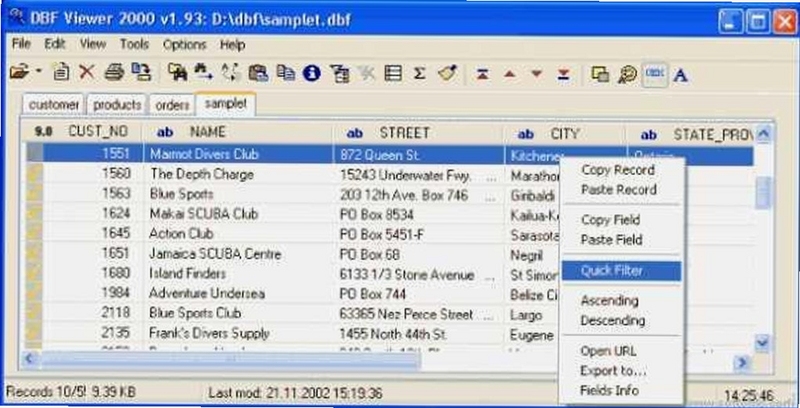The width and height of the screenshot is (800, 408).
Task: Expand the dropdown arrow beside Open icon
Action: pos(39,71)
